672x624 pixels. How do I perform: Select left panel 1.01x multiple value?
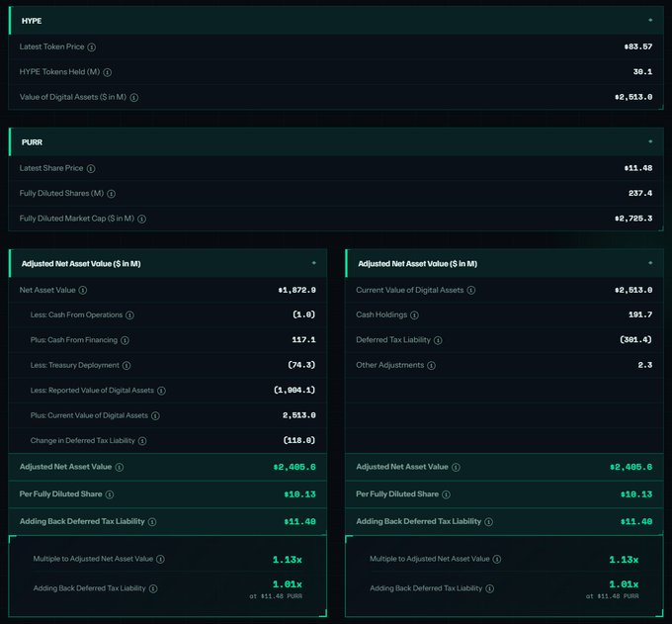288,584
